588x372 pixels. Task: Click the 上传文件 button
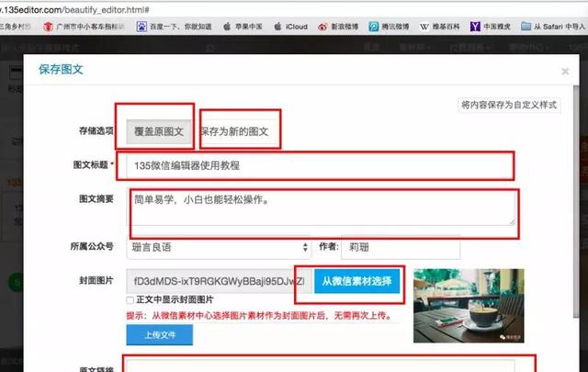(x=159, y=334)
